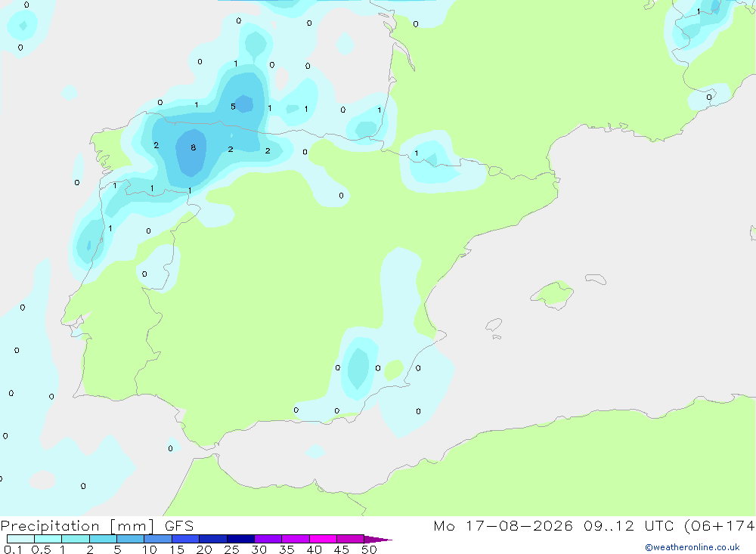Click the '40' legend tick label
The image size is (756, 554).
[314, 549]
